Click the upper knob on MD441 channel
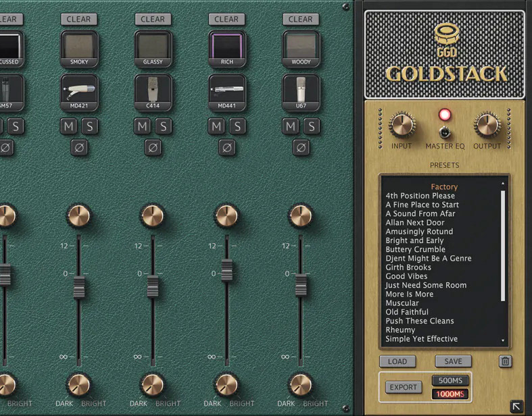Viewport: 532px width, 416px height. pyautogui.click(x=226, y=215)
